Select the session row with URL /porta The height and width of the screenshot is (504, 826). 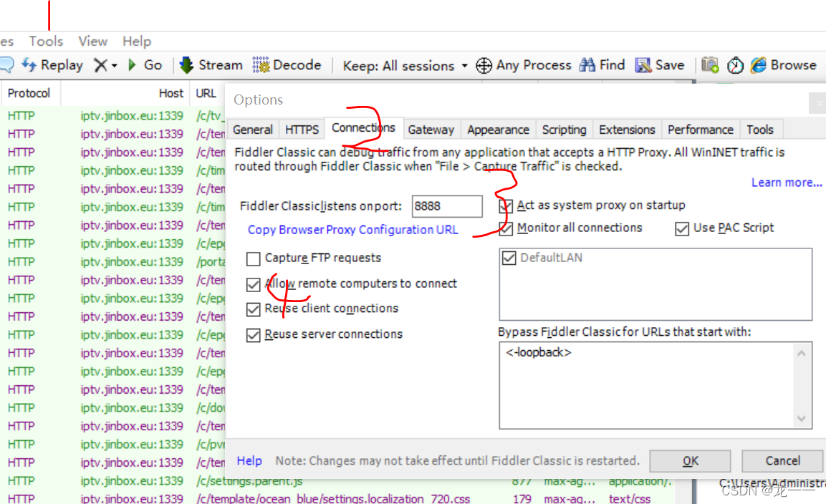pyautogui.click(x=112, y=262)
